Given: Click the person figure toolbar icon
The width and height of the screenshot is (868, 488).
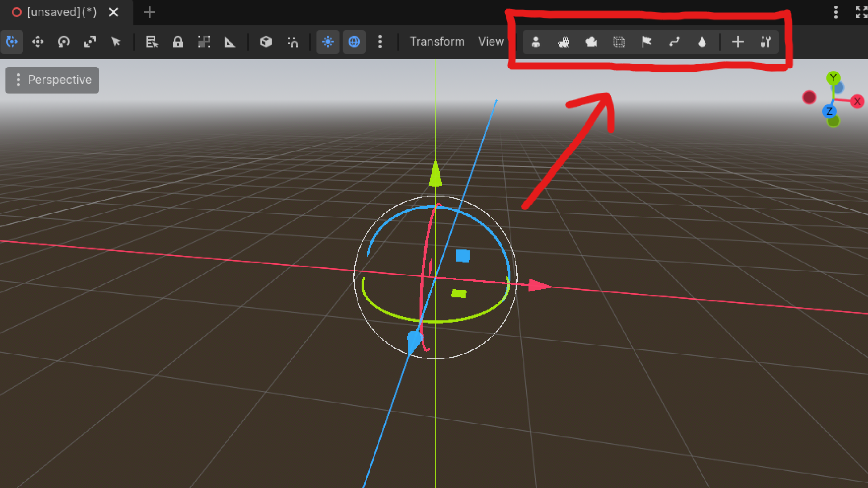Looking at the screenshot, I should coord(536,42).
